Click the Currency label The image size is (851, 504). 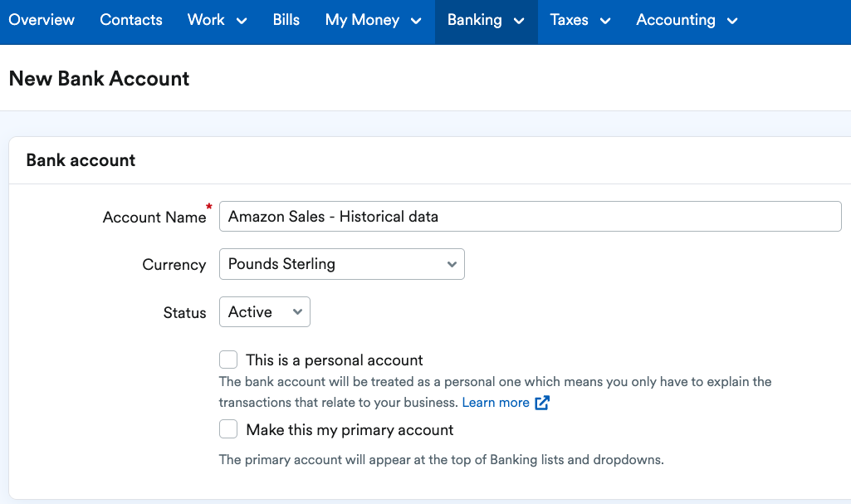[x=174, y=265]
